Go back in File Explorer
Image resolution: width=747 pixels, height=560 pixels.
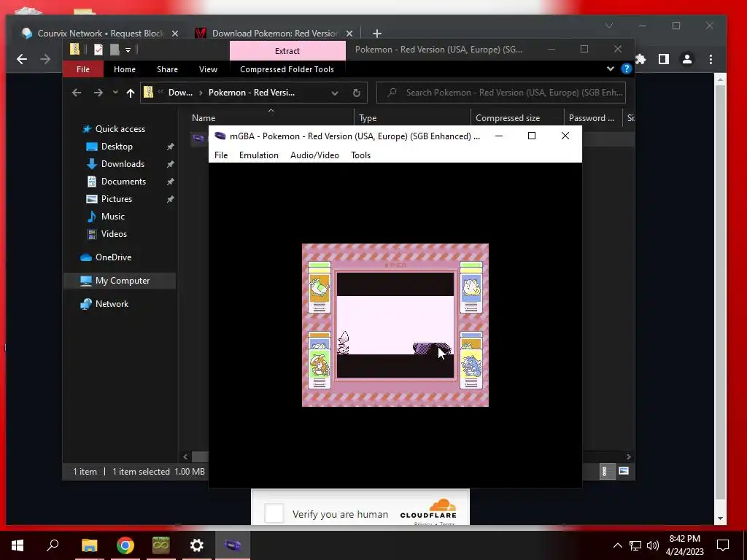[x=77, y=93]
